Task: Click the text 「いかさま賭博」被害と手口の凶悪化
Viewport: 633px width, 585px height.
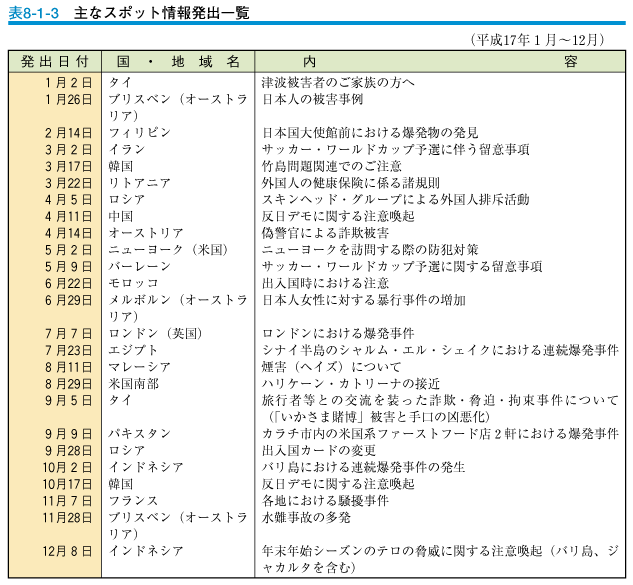Action: coord(379,417)
